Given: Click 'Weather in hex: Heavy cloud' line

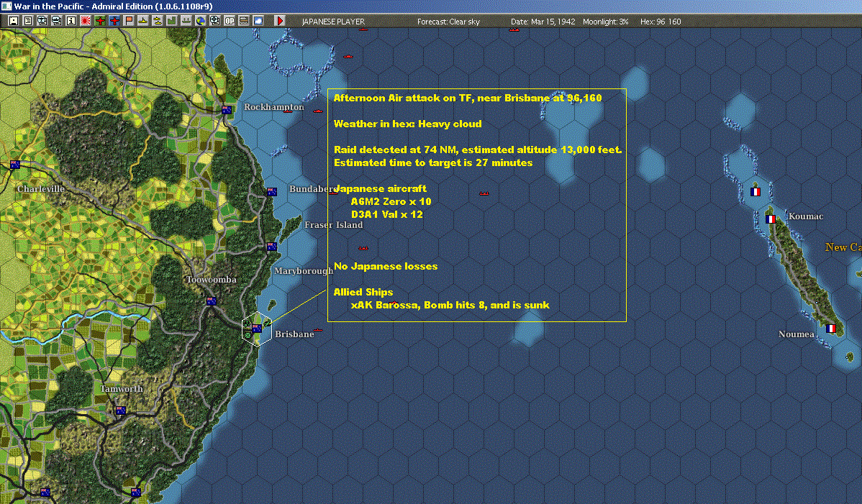Looking at the screenshot, I should [x=407, y=124].
